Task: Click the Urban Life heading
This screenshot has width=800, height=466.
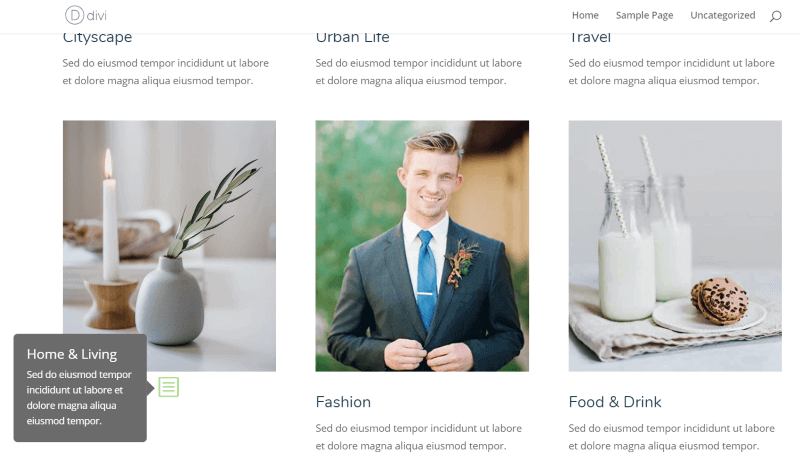Action: tap(352, 38)
